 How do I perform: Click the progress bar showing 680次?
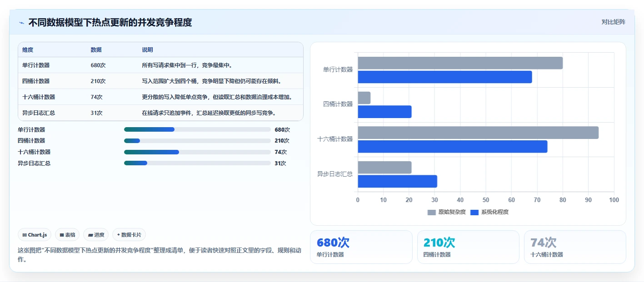click(x=197, y=129)
